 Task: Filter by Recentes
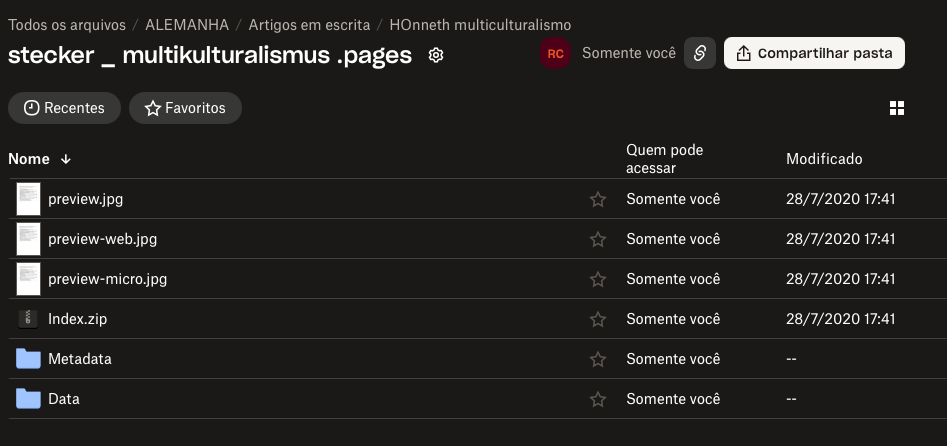[x=64, y=108]
